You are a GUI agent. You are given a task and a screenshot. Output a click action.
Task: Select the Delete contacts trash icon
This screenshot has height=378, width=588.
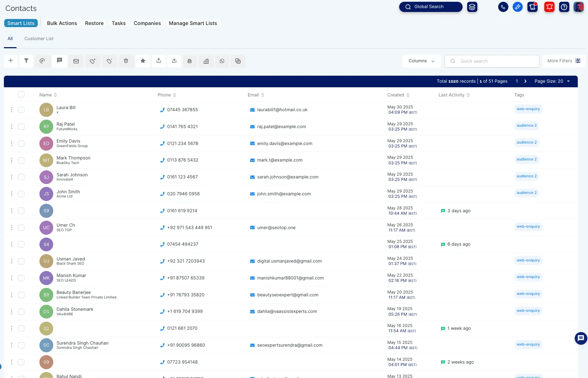pyautogui.click(x=126, y=61)
